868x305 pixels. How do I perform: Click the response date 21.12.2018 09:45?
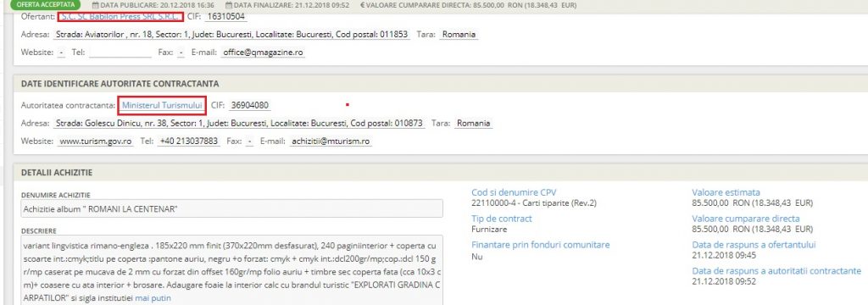point(724,255)
